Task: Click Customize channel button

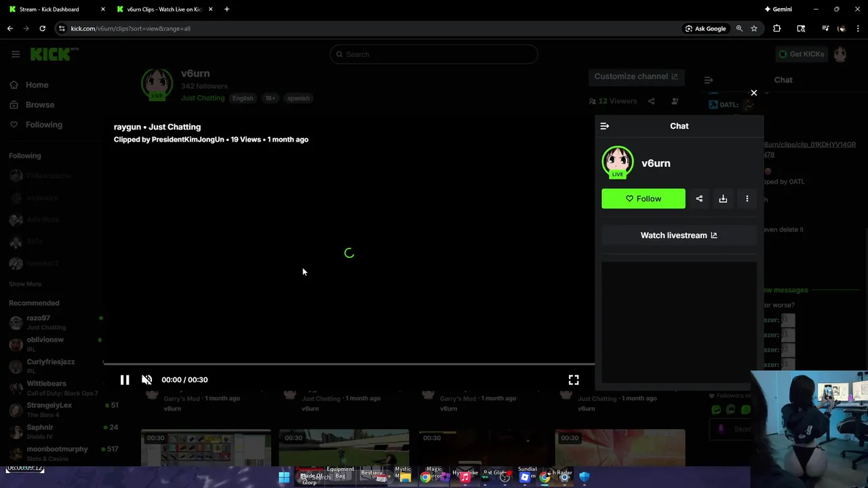Action: [x=636, y=77]
